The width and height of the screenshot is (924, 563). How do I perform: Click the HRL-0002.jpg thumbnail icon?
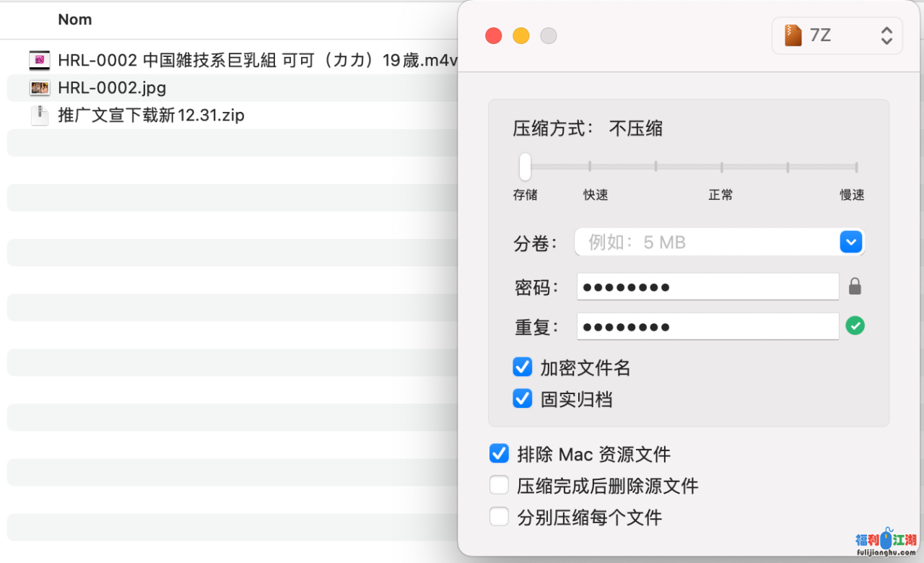[40, 88]
